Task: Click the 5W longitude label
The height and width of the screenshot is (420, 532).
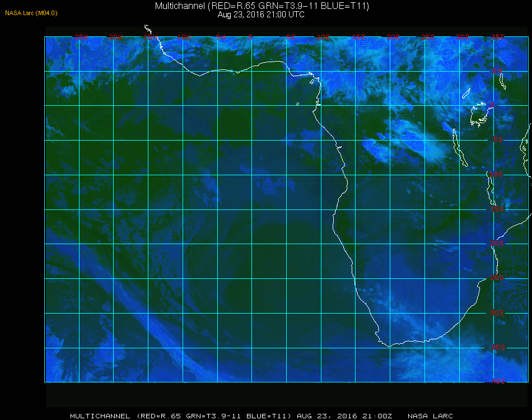Action: pos(221,37)
